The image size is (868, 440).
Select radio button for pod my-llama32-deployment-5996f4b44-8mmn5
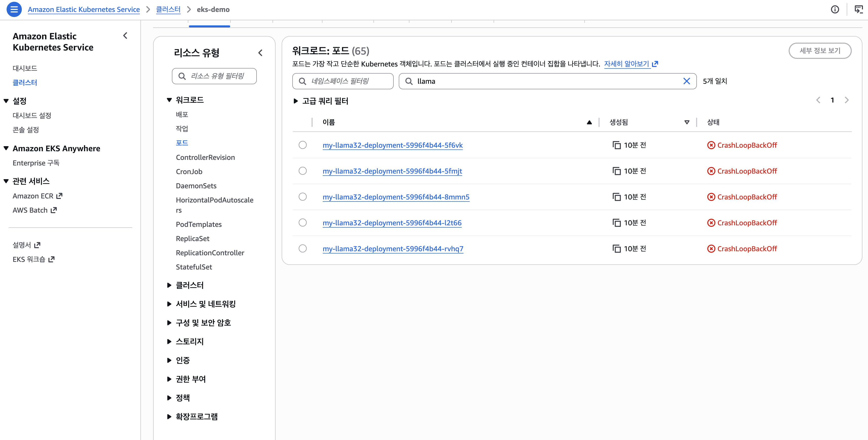click(303, 197)
